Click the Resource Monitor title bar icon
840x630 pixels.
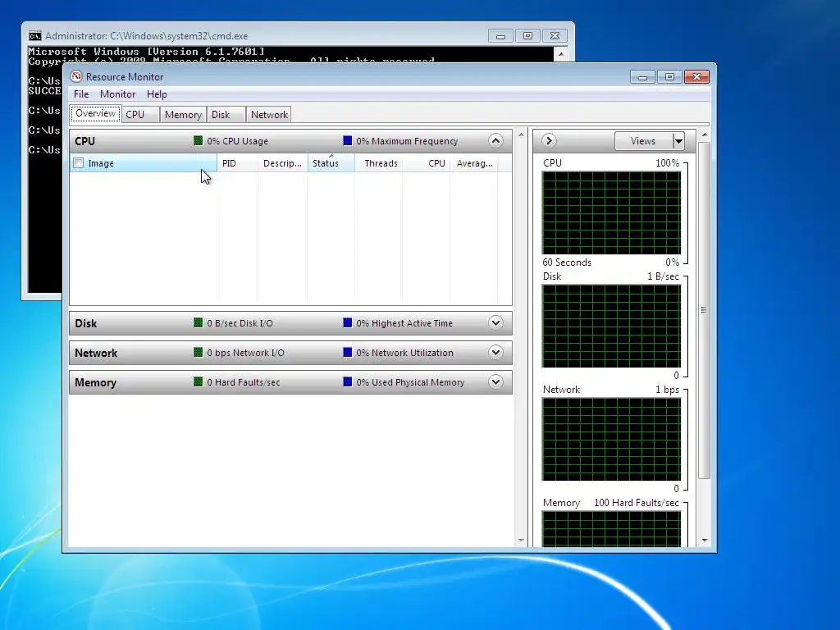(76, 76)
